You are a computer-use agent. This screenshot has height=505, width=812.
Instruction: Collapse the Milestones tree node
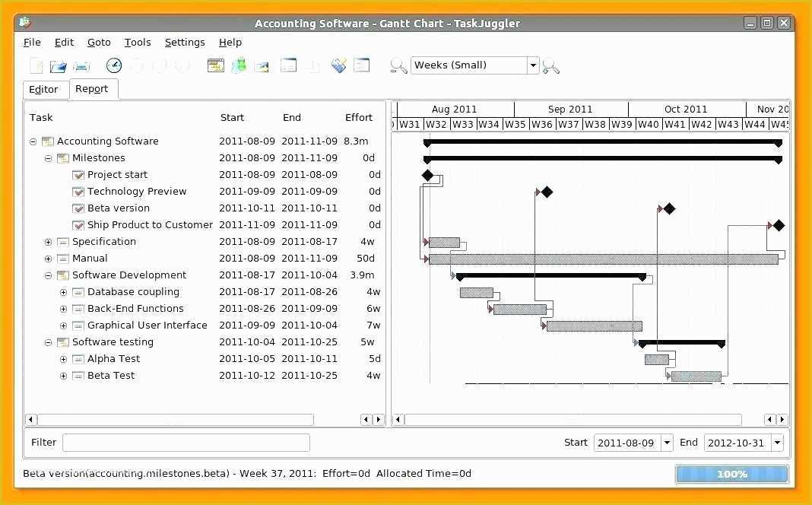pos(48,158)
